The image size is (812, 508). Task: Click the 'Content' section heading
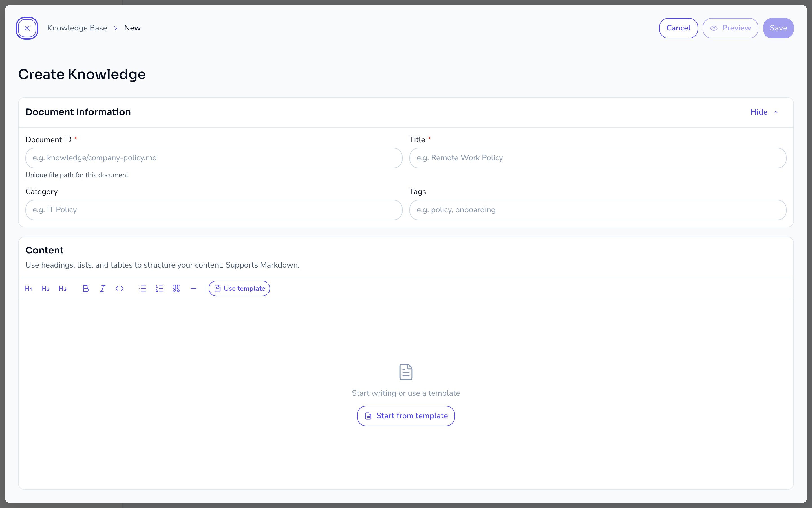[44, 250]
